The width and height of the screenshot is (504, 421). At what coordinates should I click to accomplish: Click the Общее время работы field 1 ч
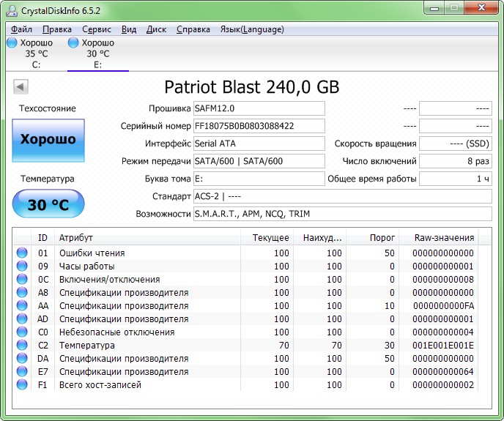click(x=456, y=179)
